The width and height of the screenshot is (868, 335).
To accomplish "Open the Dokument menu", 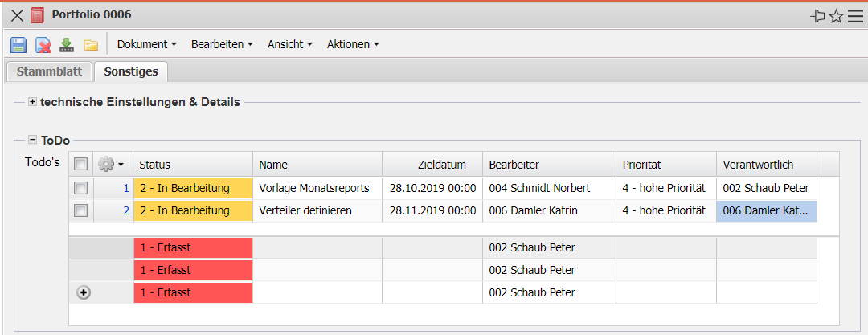I will [146, 44].
